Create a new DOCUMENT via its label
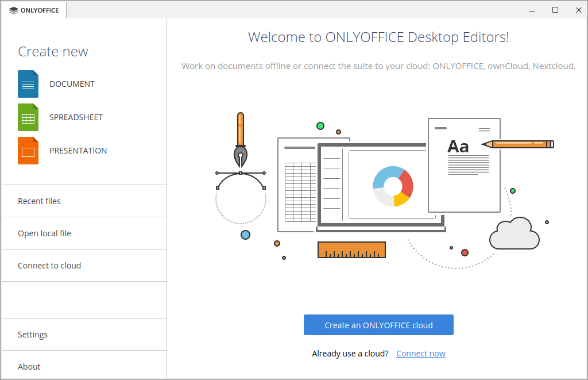 tap(72, 84)
